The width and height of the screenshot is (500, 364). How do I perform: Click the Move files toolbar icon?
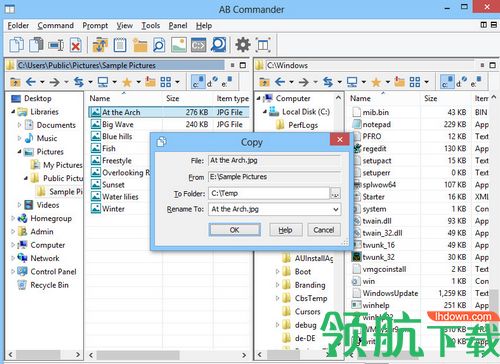click(36, 45)
